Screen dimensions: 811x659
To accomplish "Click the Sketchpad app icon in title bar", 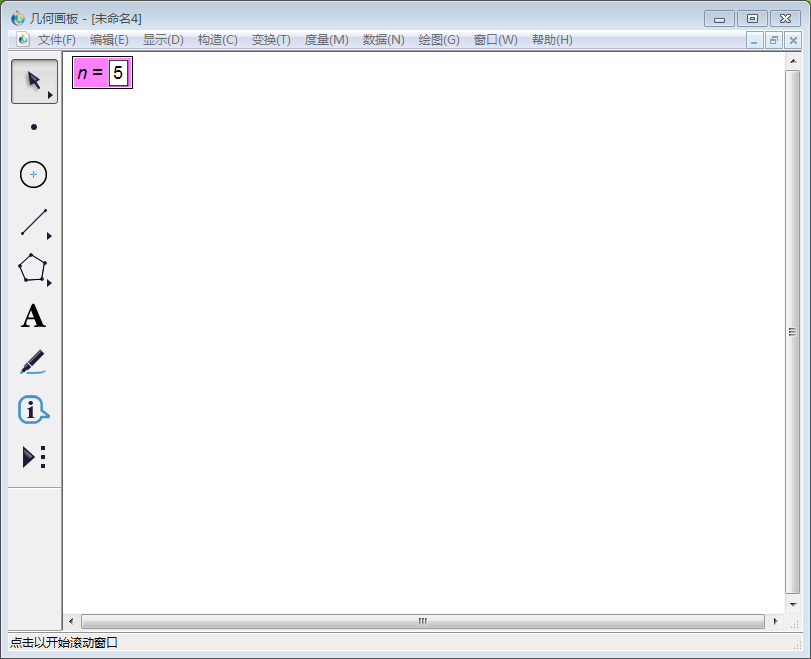I will coord(18,18).
